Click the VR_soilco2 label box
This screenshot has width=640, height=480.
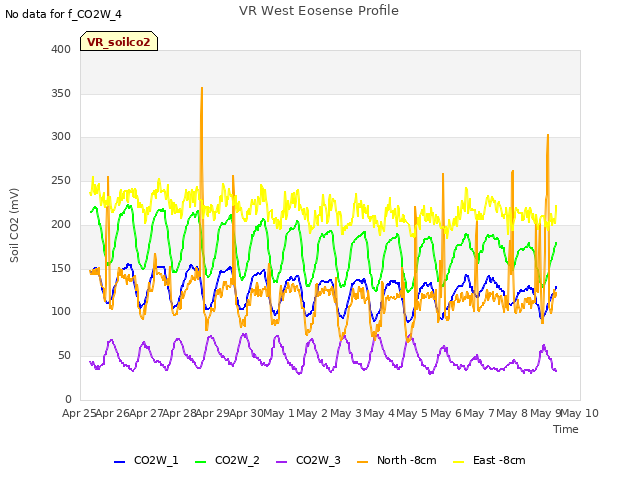point(119,41)
